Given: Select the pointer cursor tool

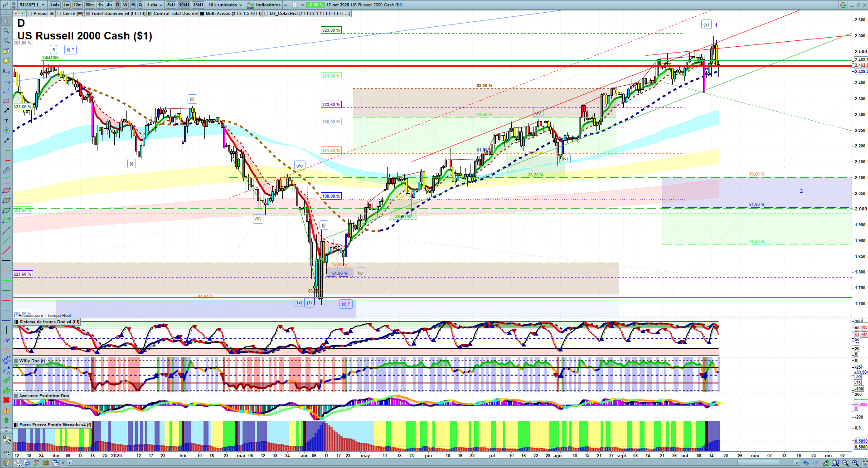Looking at the screenshot, I should [6, 21].
